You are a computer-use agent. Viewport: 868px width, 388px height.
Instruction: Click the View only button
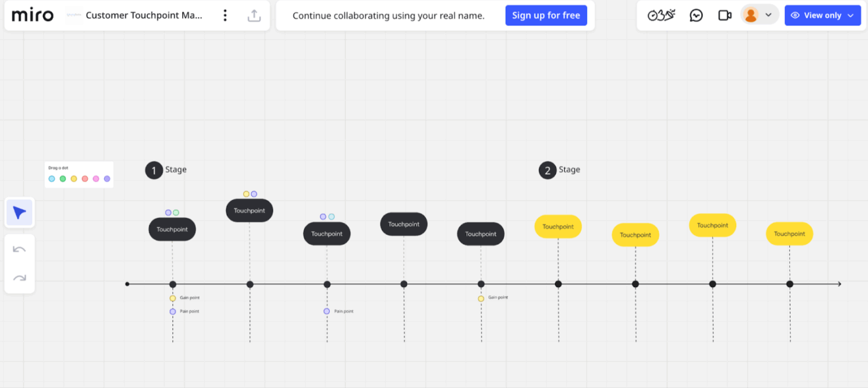823,15
